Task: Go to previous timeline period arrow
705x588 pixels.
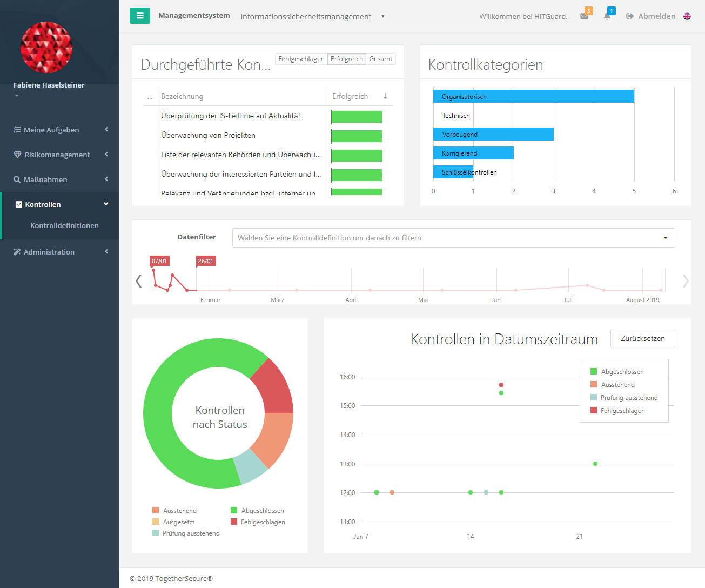Action: coord(139,281)
